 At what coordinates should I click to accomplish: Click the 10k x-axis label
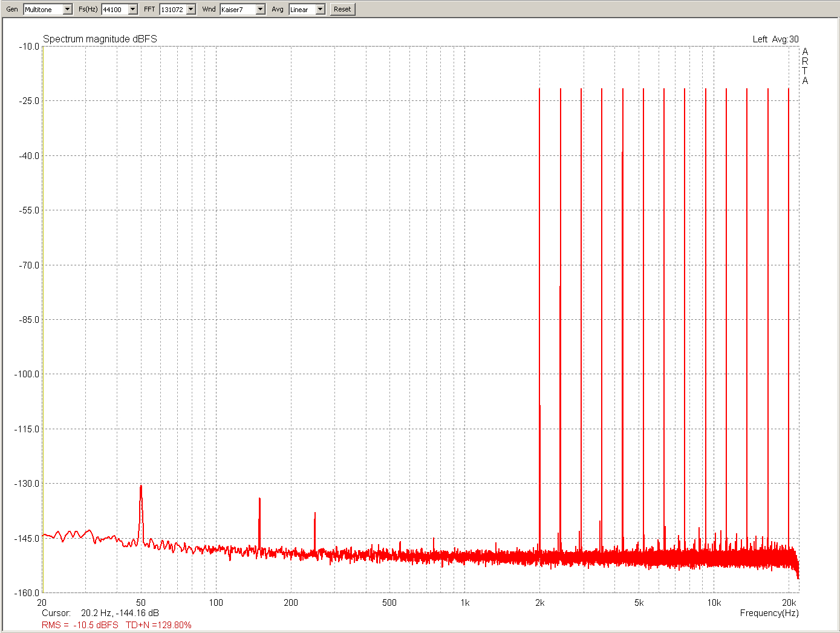(714, 603)
